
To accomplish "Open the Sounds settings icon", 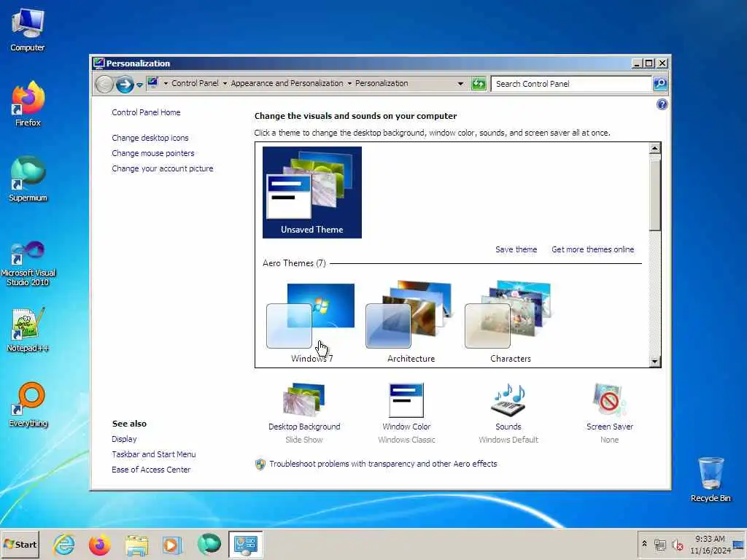I will (508, 400).
